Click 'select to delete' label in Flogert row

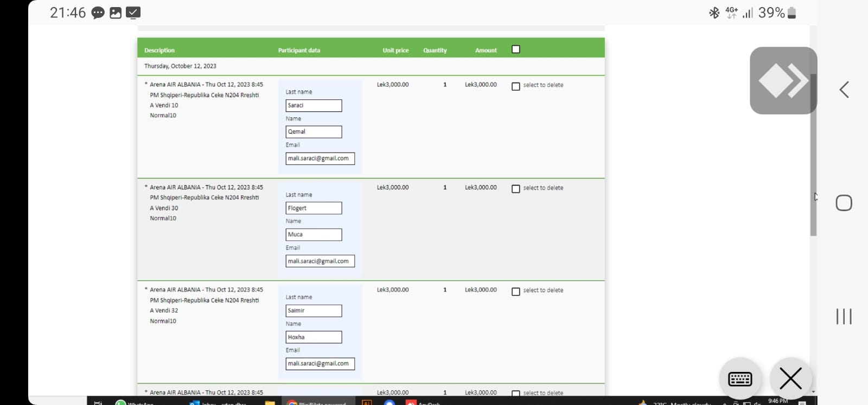click(x=543, y=188)
